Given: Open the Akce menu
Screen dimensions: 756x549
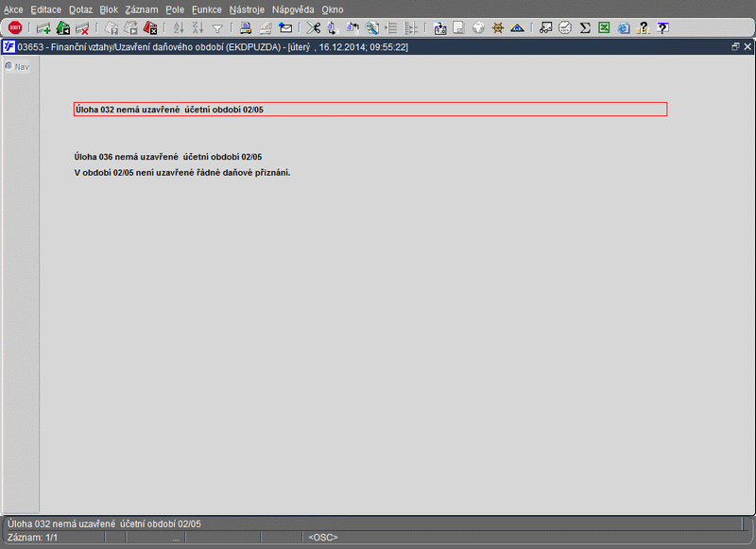Looking at the screenshot, I should coord(13,9).
